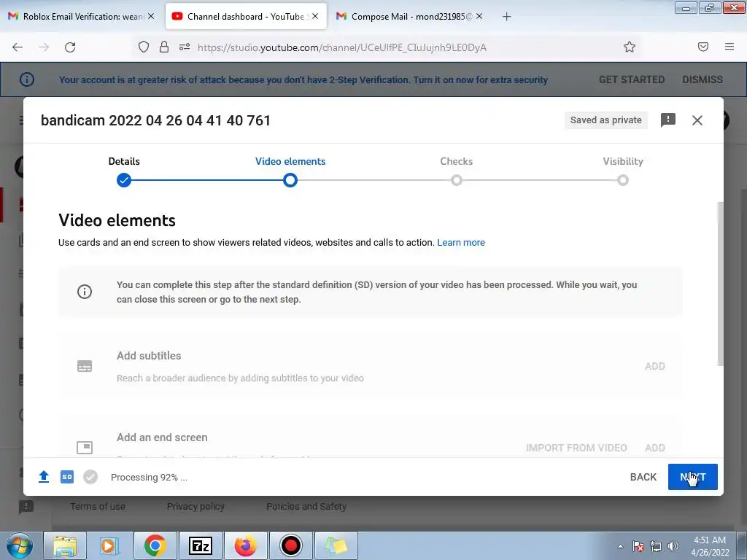Viewport: 747px width, 560px height.
Task: Open 7-Zip from taskbar
Action: point(200,545)
